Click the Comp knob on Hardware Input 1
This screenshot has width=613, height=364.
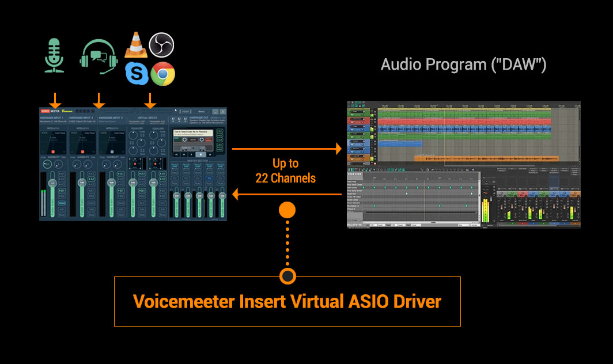click(47, 164)
